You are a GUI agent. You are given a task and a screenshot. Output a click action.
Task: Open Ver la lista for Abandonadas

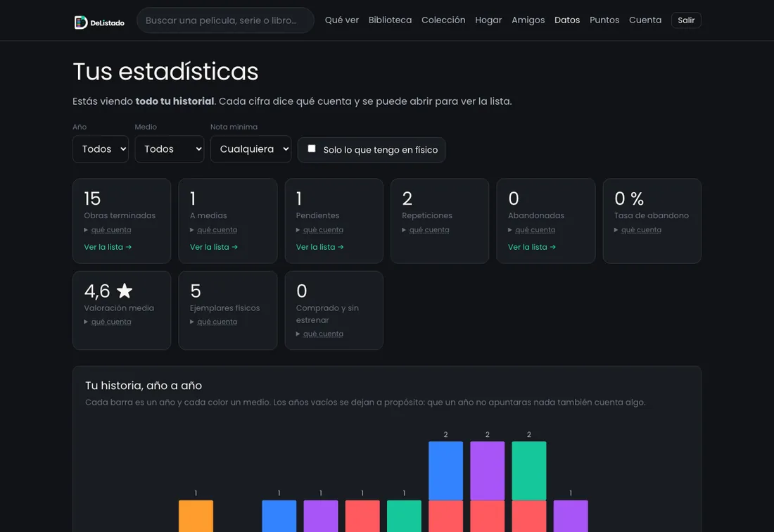[x=532, y=247]
